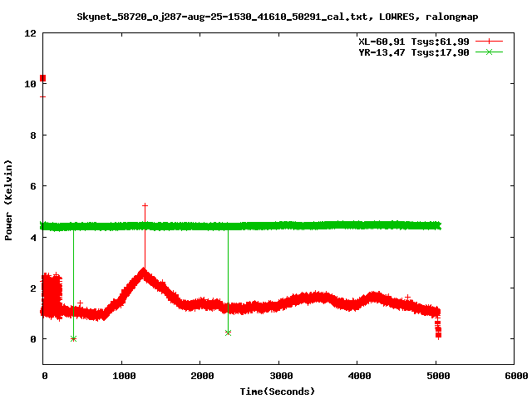Click the red spike peak marker near 1300 seconds

(145, 205)
